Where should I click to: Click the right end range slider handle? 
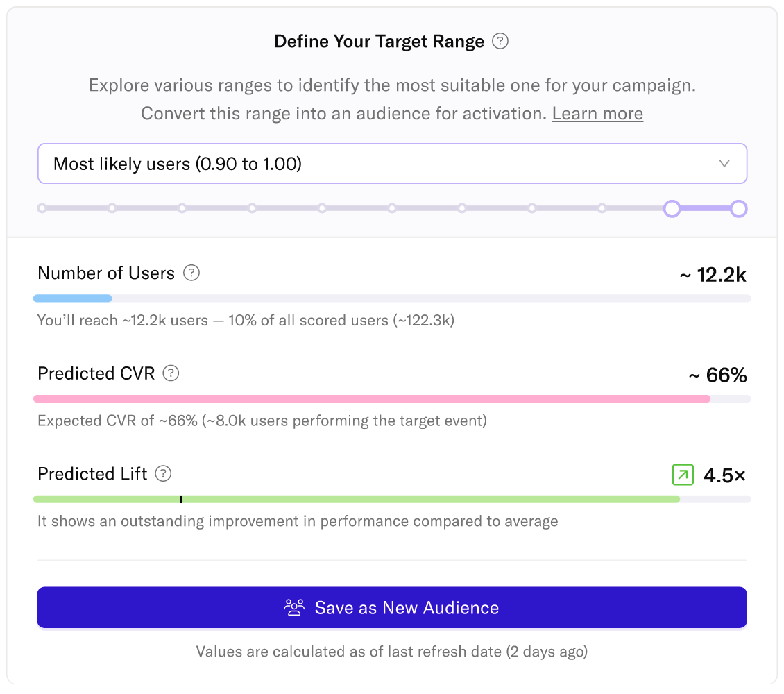coord(739,208)
